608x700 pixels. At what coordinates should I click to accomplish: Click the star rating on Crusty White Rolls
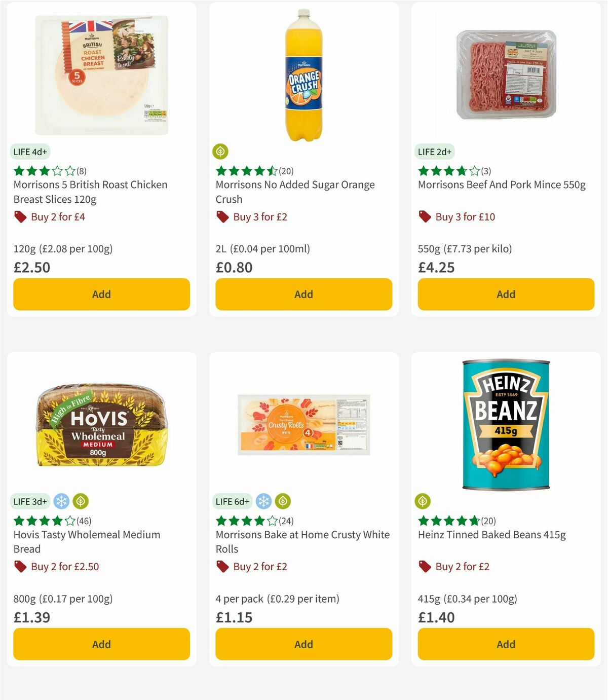pyautogui.click(x=246, y=521)
